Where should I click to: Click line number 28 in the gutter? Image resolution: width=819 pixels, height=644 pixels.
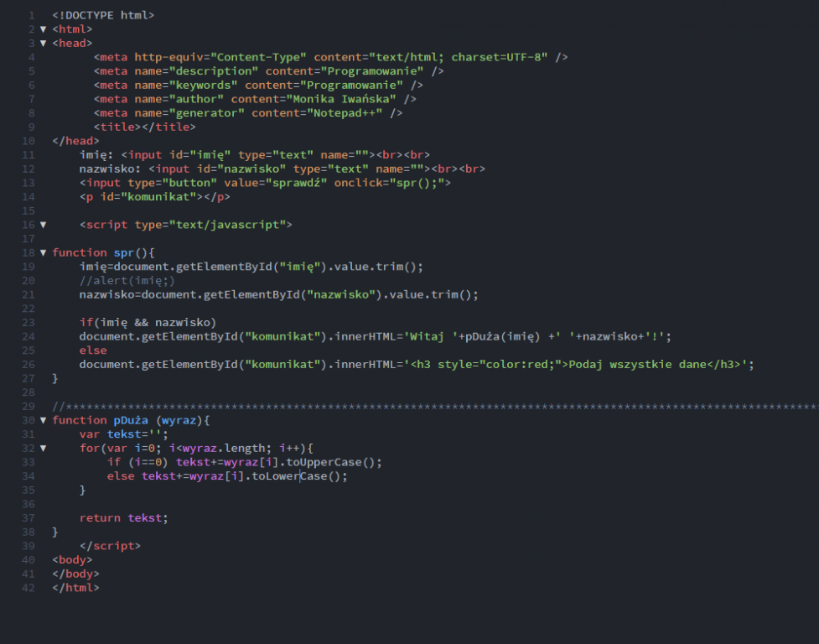tap(29, 392)
